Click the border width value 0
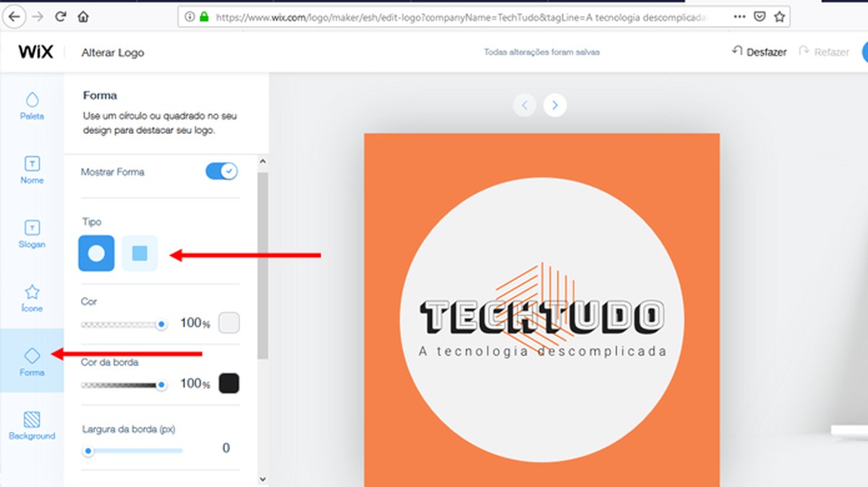868x487 pixels. (x=226, y=448)
